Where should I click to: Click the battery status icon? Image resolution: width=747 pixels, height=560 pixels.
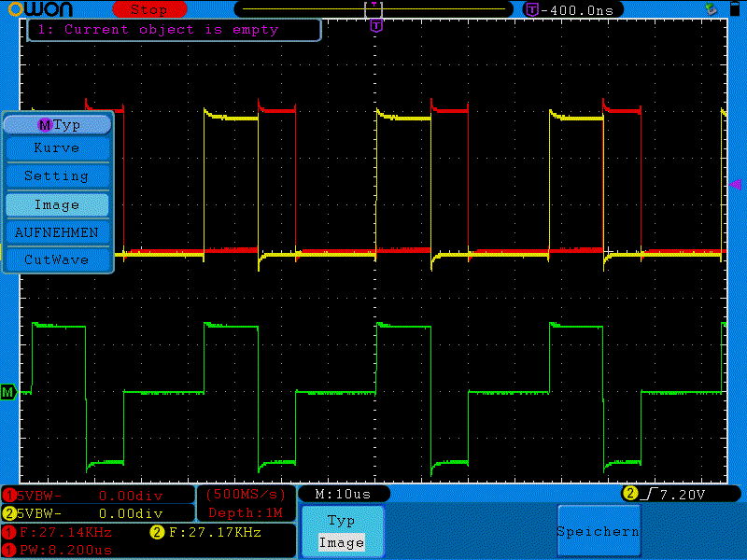[735, 9]
